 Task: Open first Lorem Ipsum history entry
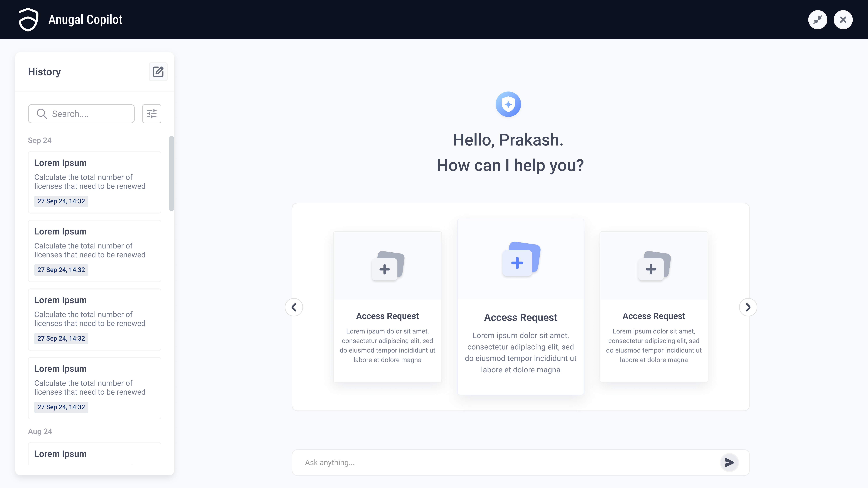tap(95, 182)
